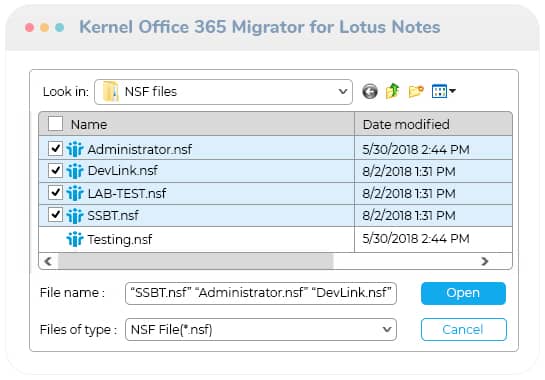This screenshot has height=380, width=545.
Task: Select the DevLink.nsf file name
Action: [123, 171]
